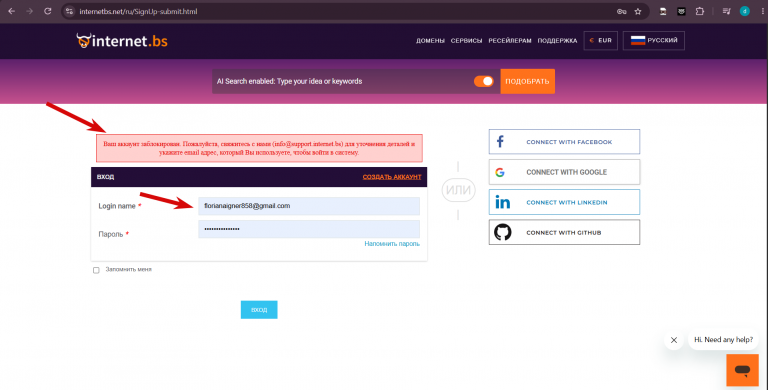Click the browser forward arrow
Viewport: 768px width, 390px height.
tap(29, 11)
